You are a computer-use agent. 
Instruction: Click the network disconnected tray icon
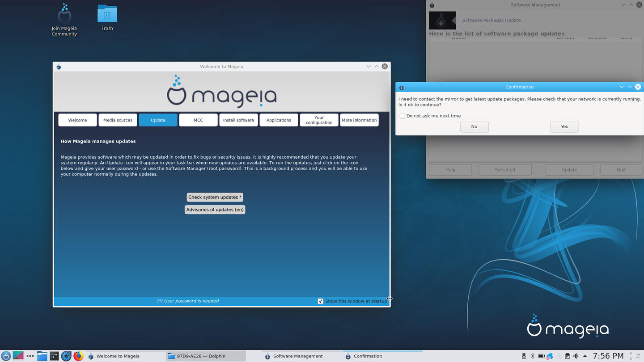pos(550,356)
